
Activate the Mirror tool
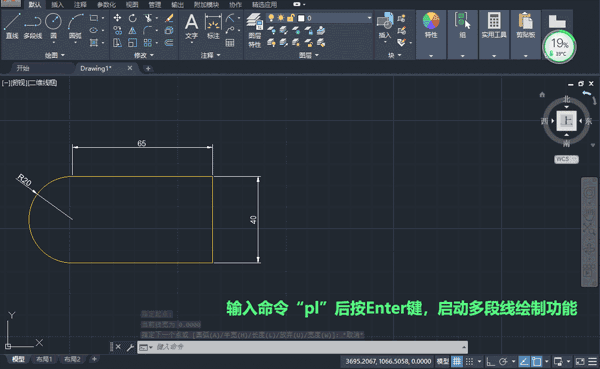[x=132, y=30]
